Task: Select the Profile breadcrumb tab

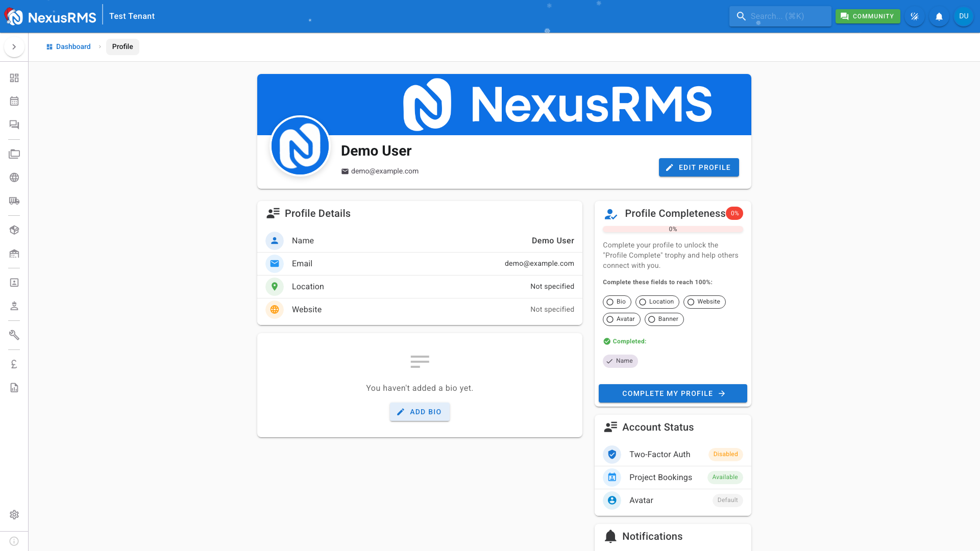Action: pos(122,46)
